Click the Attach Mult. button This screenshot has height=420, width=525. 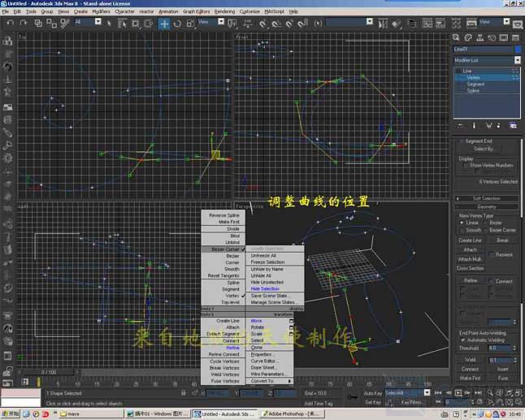pos(470,259)
